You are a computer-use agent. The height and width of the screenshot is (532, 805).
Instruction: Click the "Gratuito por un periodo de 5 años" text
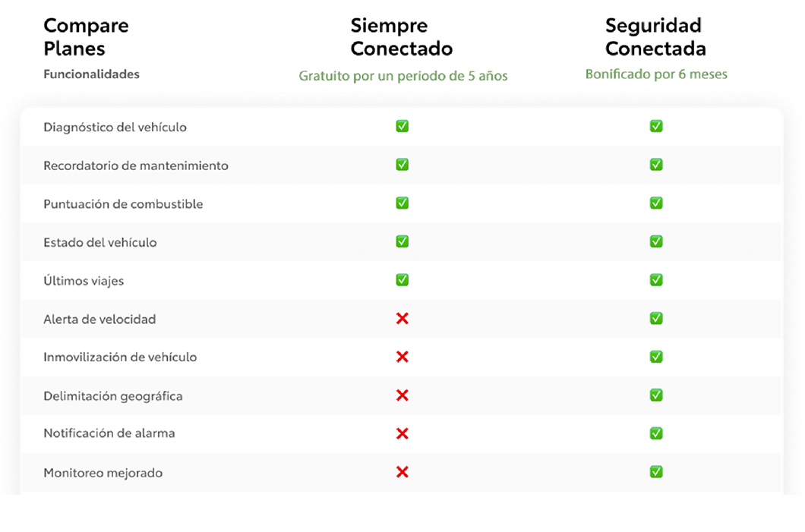pyautogui.click(x=402, y=76)
